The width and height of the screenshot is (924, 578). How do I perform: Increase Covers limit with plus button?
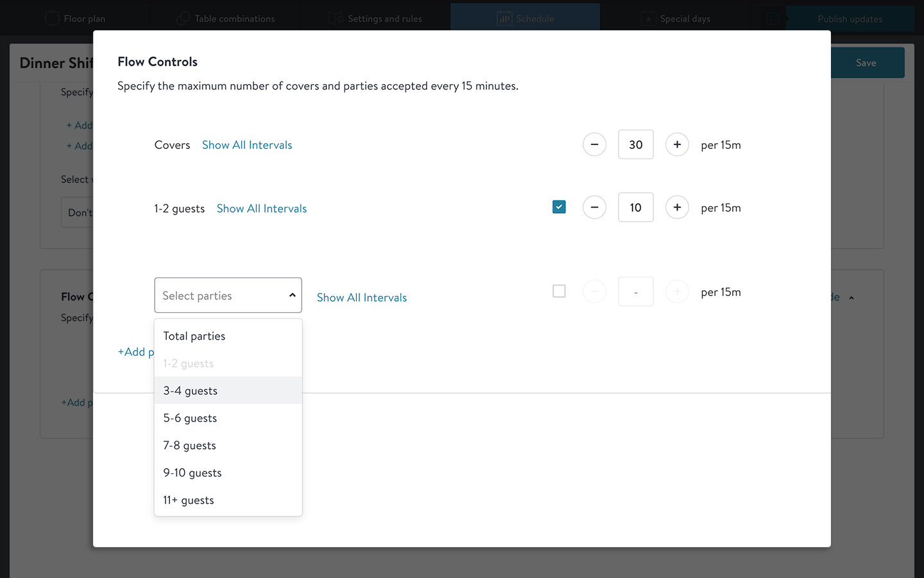pyautogui.click(x=677, y=144)
